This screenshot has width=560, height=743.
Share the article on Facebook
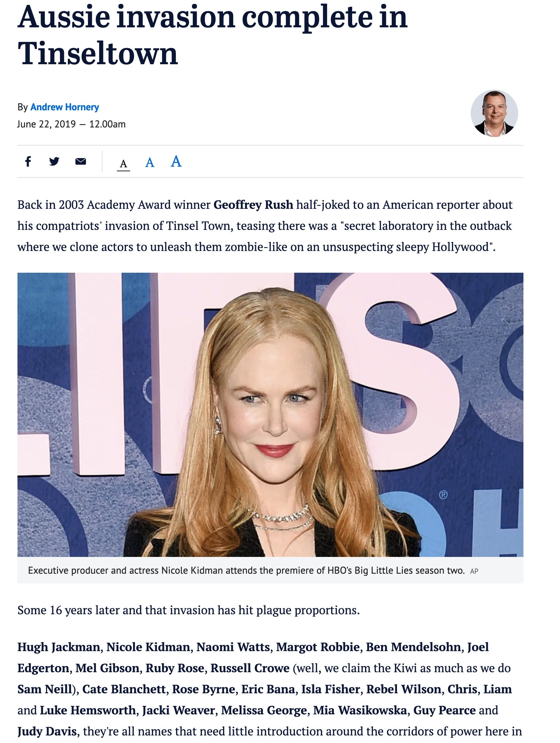(28, 162)
